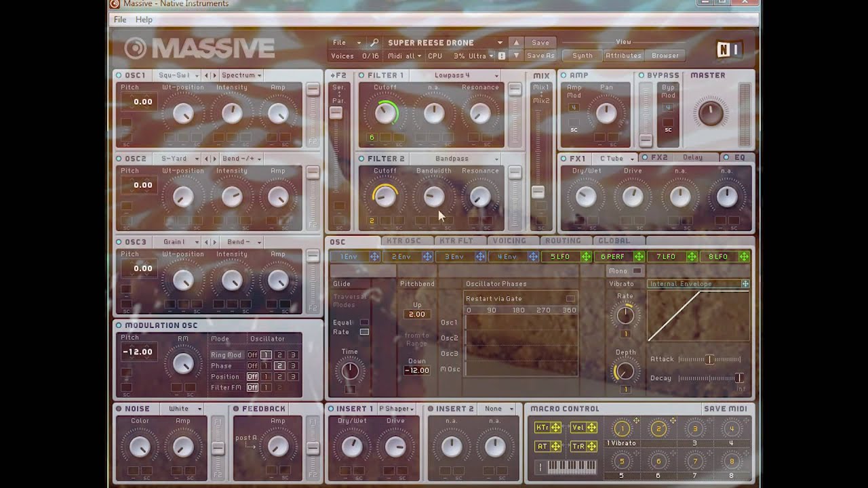Click the Save button
The width and height of the screenshot is (868, 488).
click(540, 43)
